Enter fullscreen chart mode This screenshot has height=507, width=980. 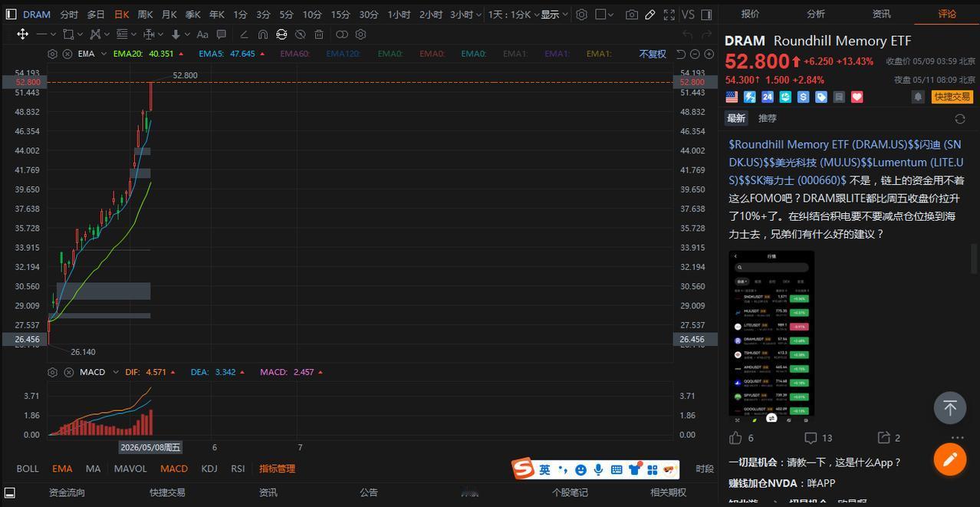click(x=669, y=15)
